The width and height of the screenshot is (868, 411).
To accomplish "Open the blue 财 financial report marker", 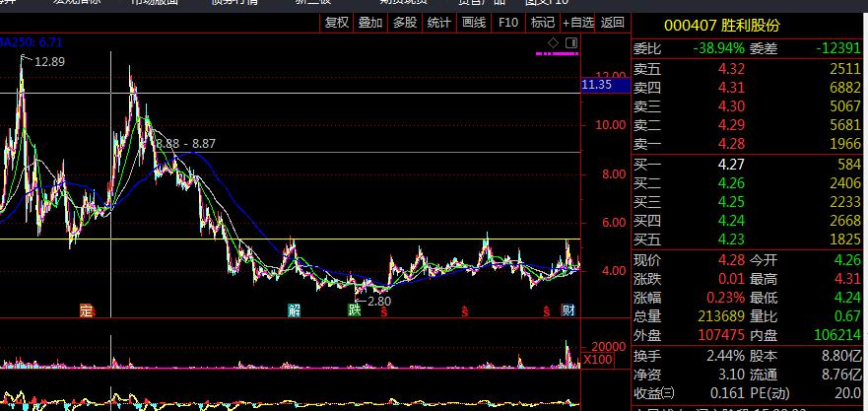I will pos(568,311).
